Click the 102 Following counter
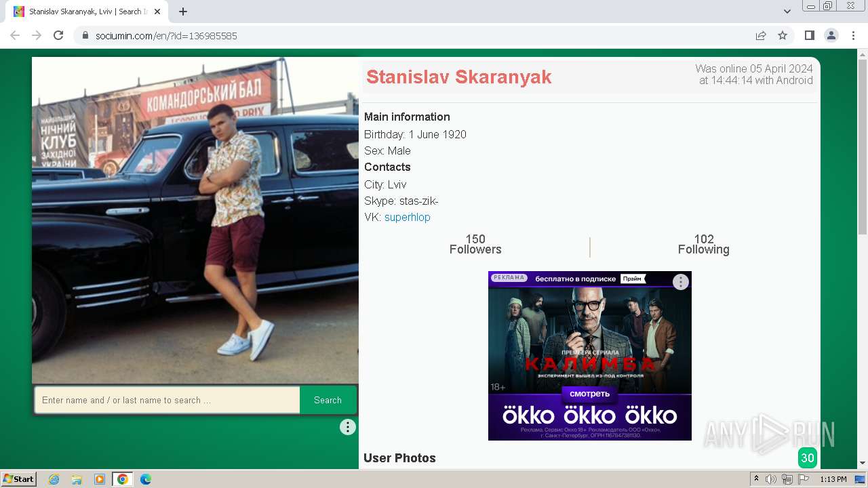Image resolution: width=868 pixels, height=488 pixels. [704, 245]
